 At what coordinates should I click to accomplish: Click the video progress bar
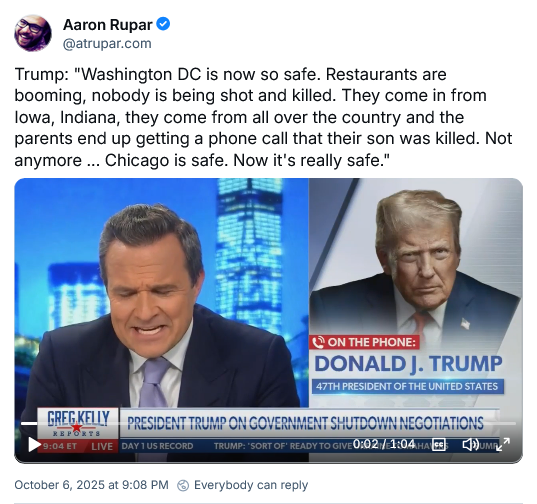coord(268,424)
